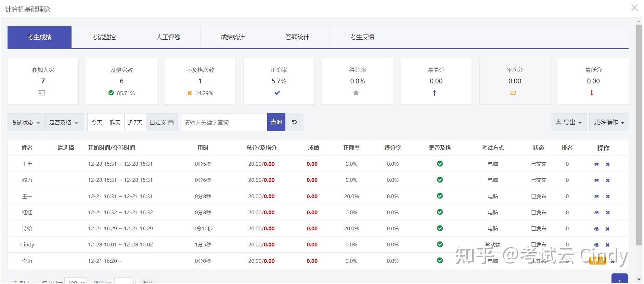Click the reset query refresh icon
The image size is (644, 284).
pos(294,122)
